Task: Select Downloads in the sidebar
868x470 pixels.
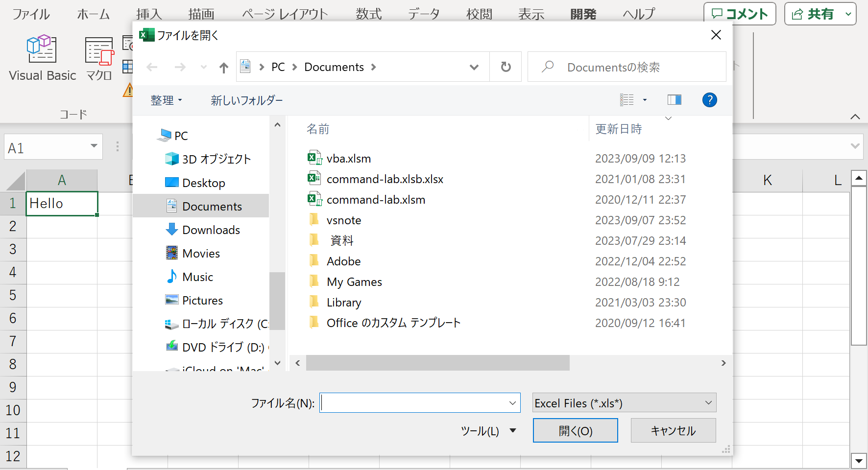Action: click(211, 229)
